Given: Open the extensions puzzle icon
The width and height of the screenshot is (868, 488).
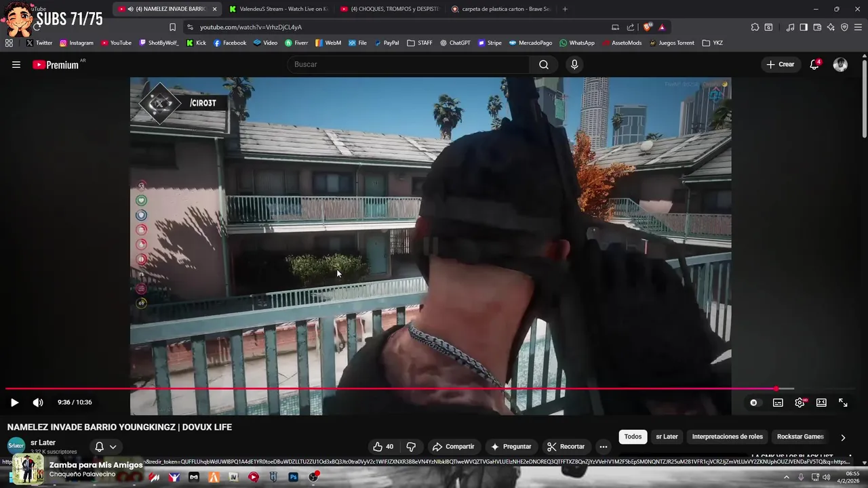Looking at the screenshot, I should point(755,27).
